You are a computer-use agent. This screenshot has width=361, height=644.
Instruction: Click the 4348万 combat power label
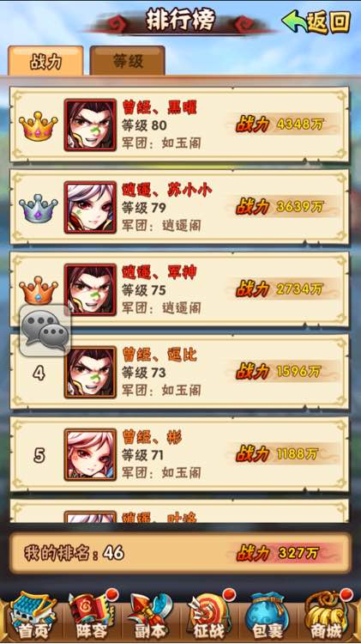pos(300,125)
